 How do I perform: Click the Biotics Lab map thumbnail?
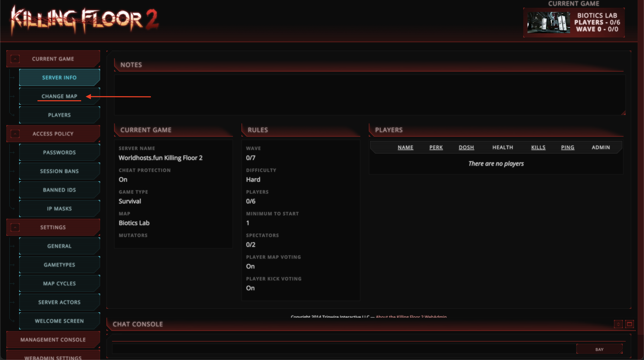549,23
